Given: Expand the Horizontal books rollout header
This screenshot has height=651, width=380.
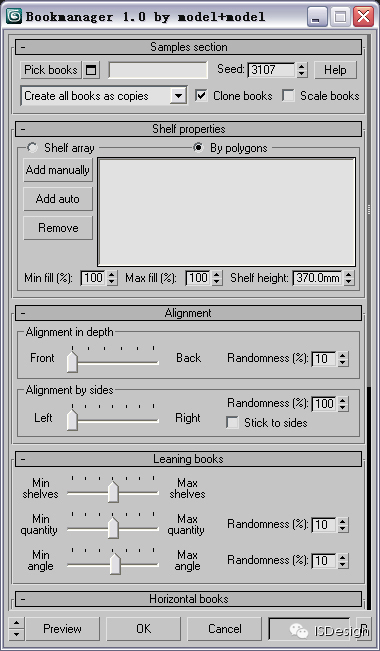Looking at the screenshot, I should tap(189, 599).
